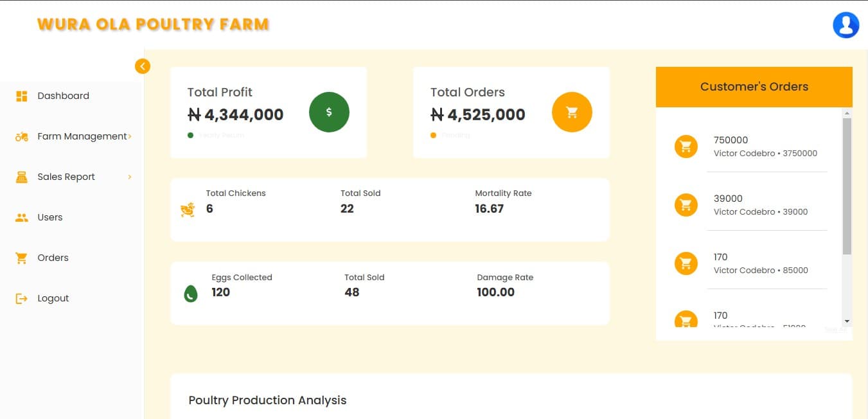Expand the Sales Report submenu chevron
The image size is (868, 419).
(130, 177)
